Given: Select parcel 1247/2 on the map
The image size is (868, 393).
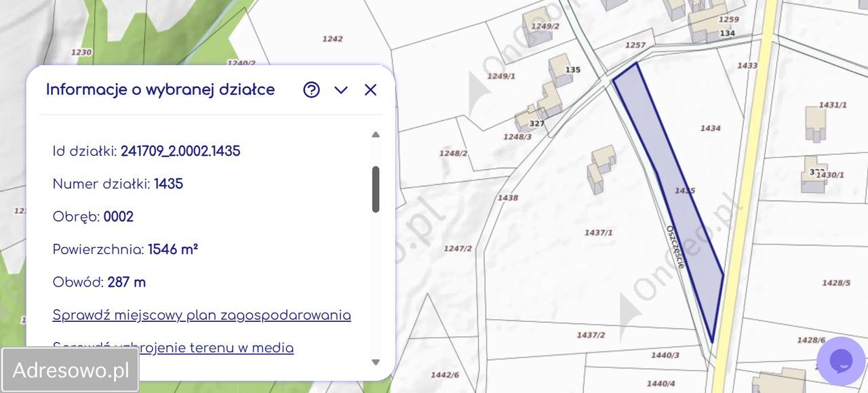Looking at the screenshot, I should pyautogui.click(x=460, y=248).
